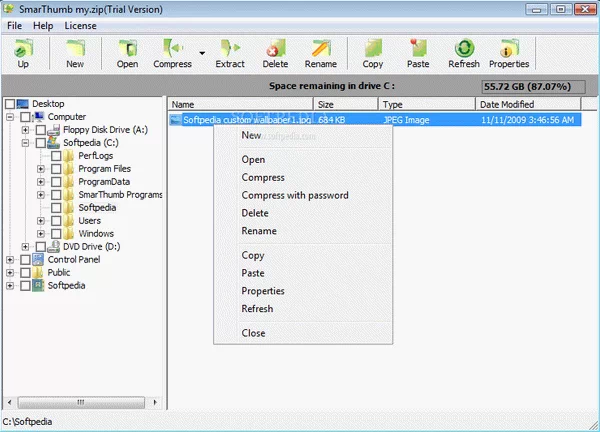Click the toolbar Rename icon
600x432 pixels.
(x=321, y=49)
